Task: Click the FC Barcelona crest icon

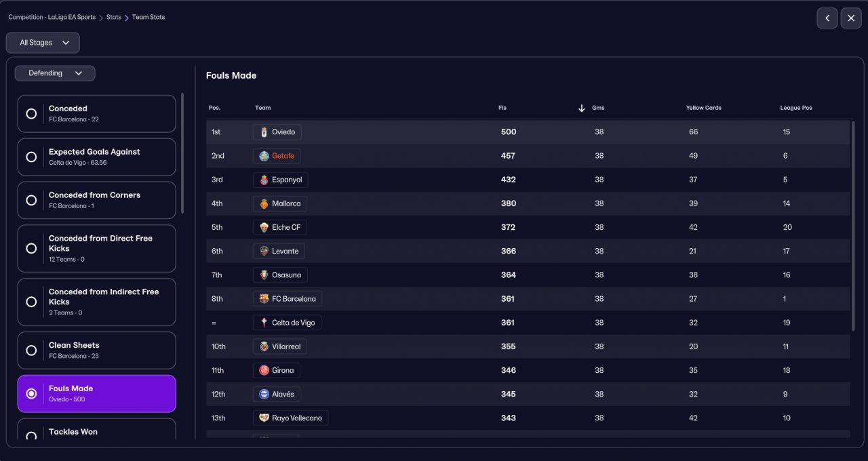Action: 264,299
